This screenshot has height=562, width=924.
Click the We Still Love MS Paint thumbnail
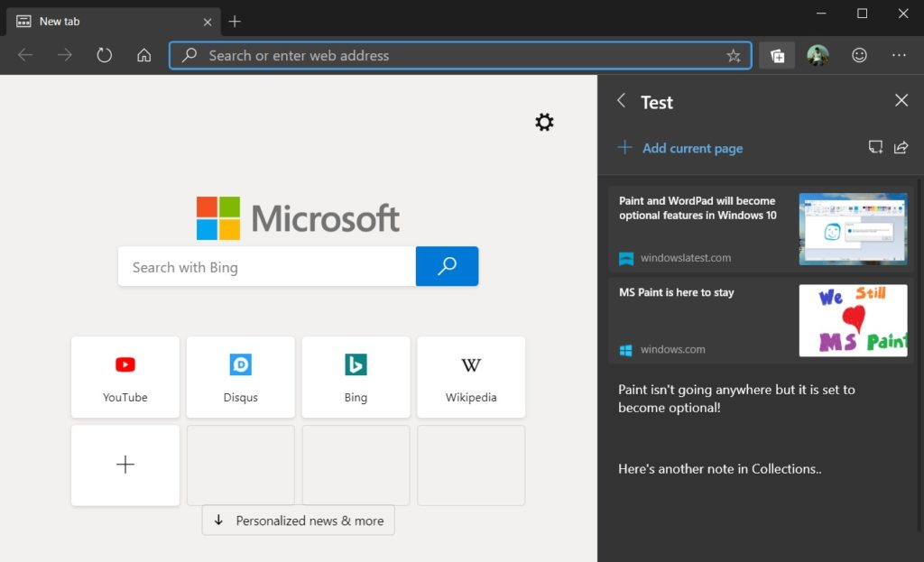(853, 320)
